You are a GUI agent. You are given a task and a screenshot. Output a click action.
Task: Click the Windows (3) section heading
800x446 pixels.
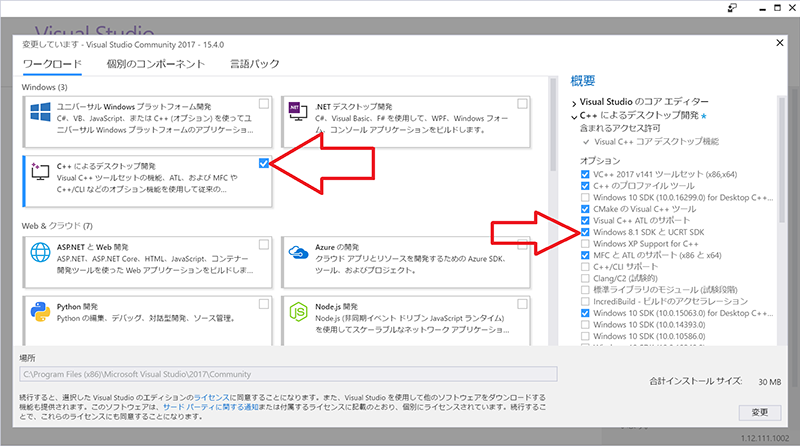(x=44, y=87)
